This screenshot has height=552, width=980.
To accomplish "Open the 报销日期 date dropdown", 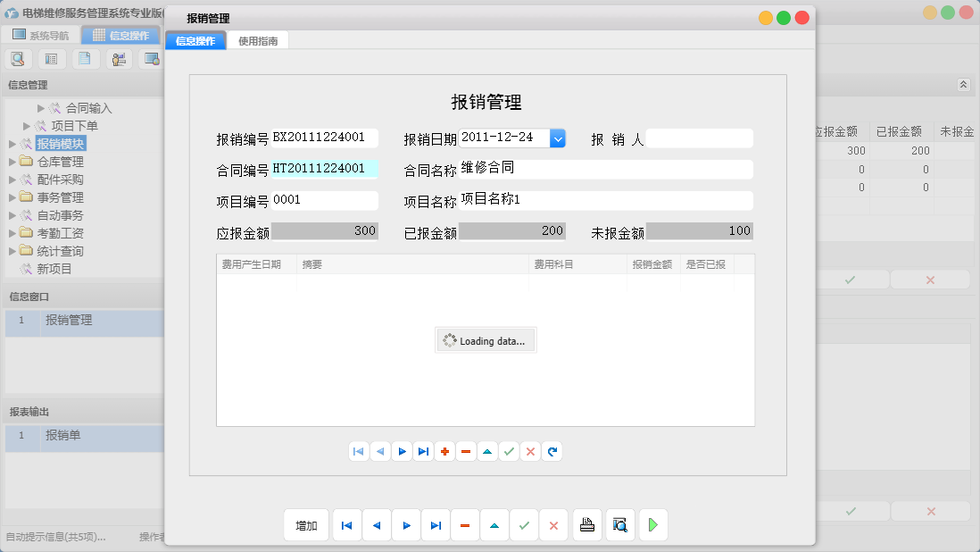I will (x=558, y=138).
